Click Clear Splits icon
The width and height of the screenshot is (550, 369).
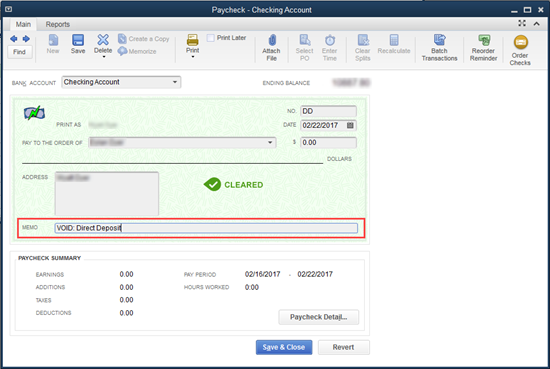point(363,48)
